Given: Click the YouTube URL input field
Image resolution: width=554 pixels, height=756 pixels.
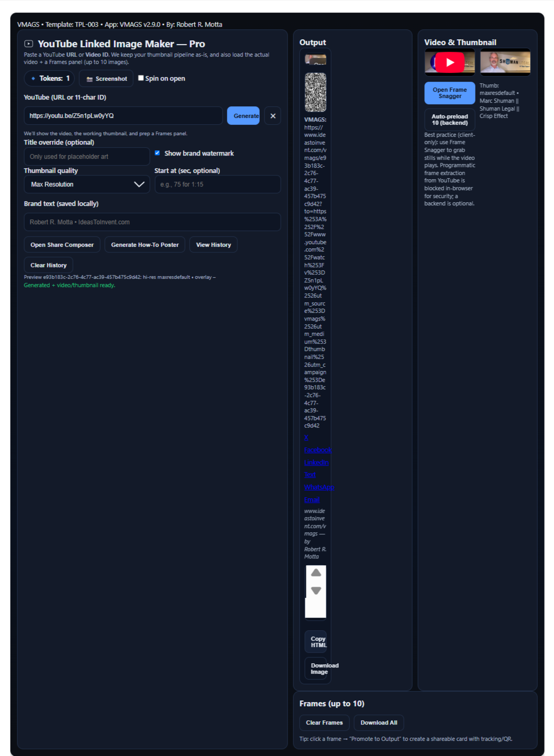Looking at the screenshot, I should [x=123, y=116].
